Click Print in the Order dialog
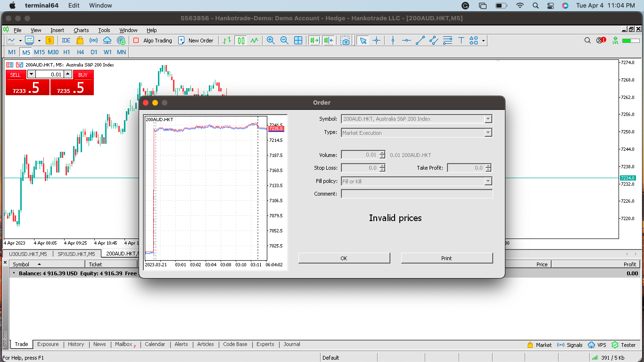This screenshot has height=362, width=644. pos(446,258)
